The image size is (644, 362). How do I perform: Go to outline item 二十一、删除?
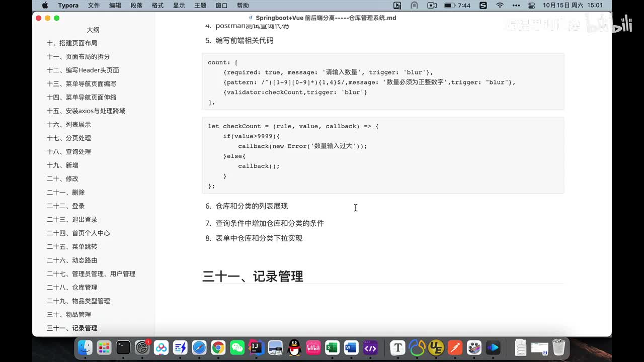tap(66, 193)
